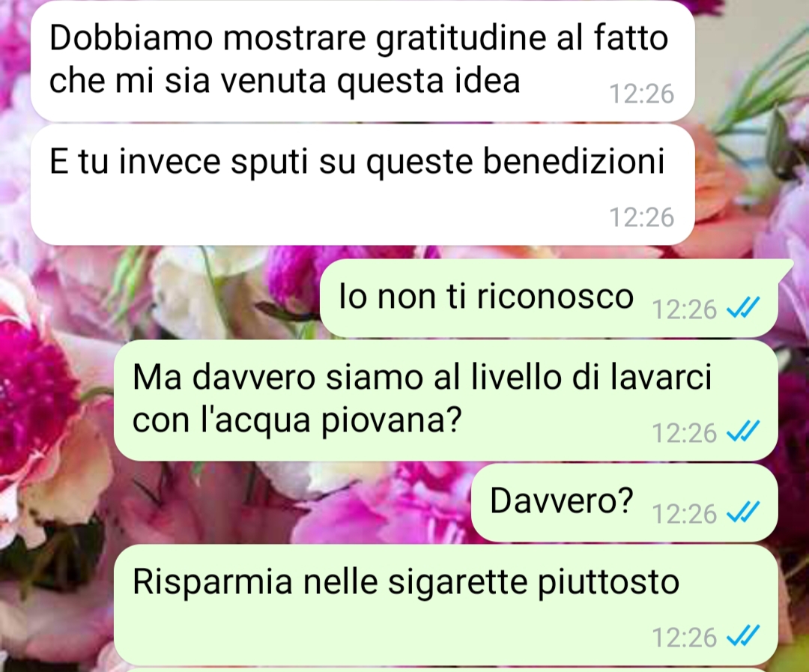Select 'Risparmia nelle sigarette piuttosto' message
This screenshot has height=672, width=809.
pyautogui.click(x=445, y=605)
